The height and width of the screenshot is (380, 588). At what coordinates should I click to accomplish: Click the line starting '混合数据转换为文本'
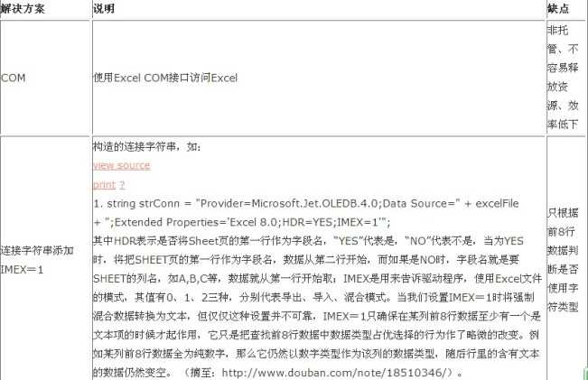tap(317, 316)
